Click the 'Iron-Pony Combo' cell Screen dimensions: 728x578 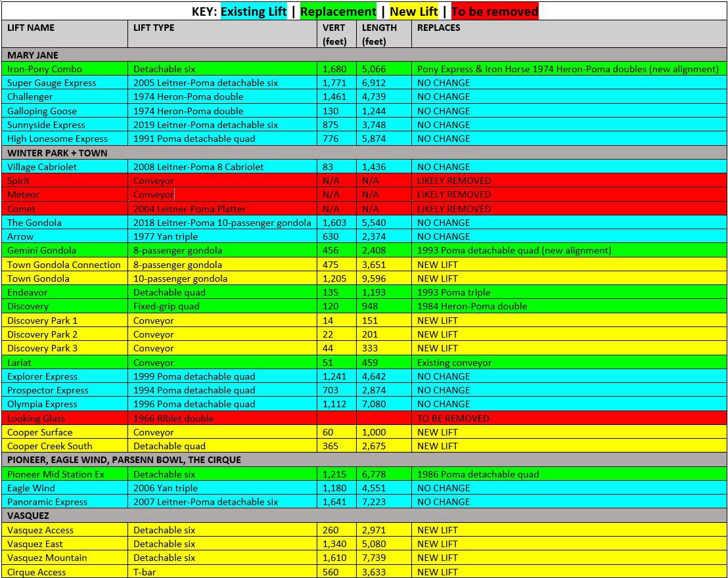[64, 69]
